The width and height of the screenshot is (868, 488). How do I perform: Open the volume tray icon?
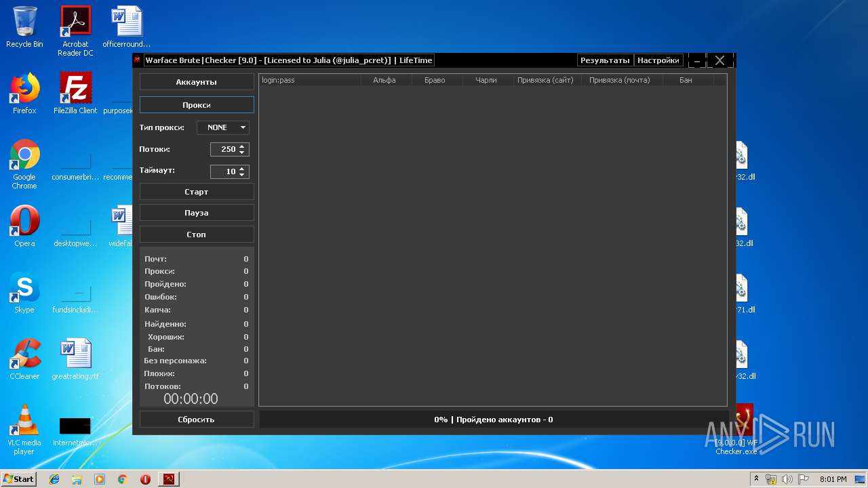point(787,479)
